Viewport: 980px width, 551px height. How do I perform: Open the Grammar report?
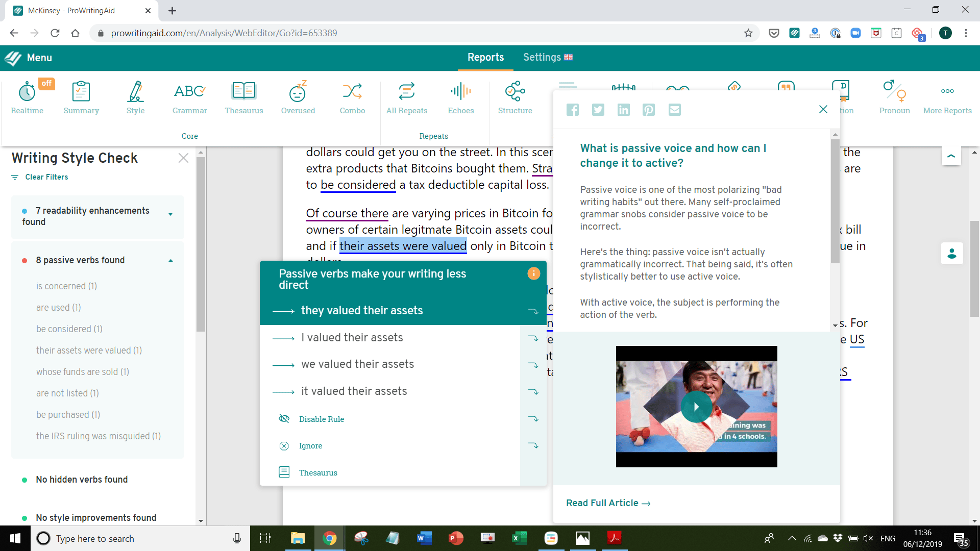(x=189, y=97)
